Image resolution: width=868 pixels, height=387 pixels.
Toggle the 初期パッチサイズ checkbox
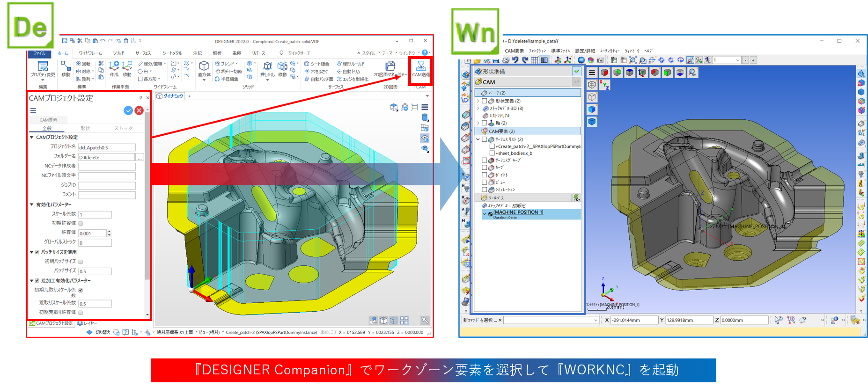point(81,262)
